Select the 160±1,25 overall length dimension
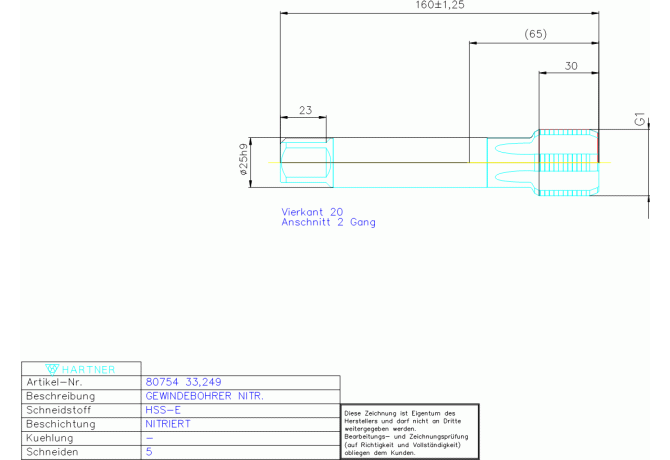 (440, 6)
